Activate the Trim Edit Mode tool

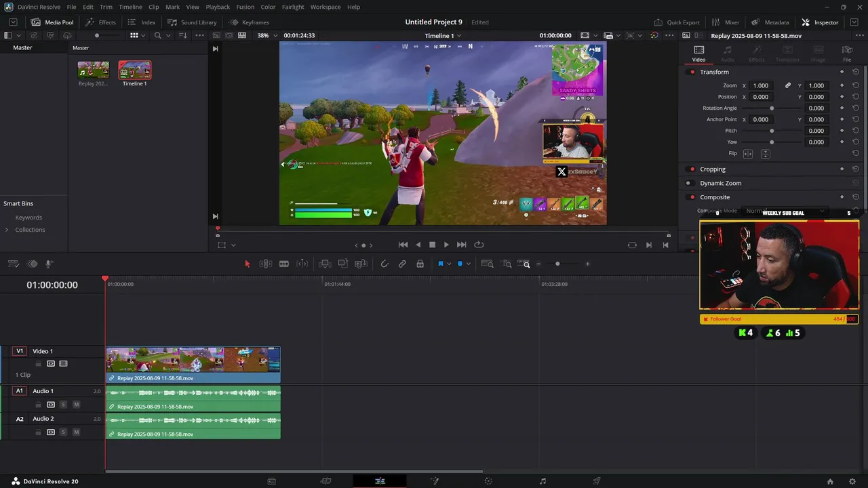266,264
